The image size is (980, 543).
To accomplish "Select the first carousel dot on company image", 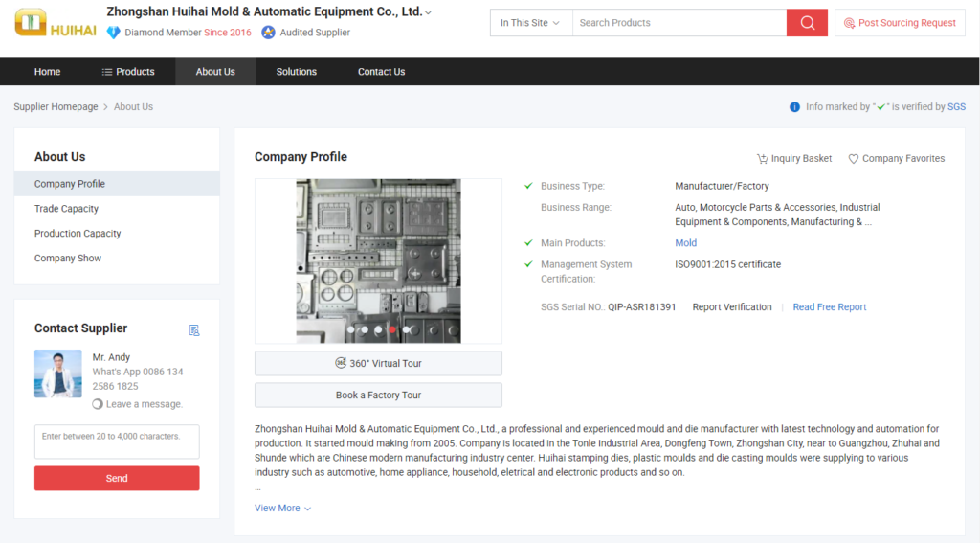I will (x=350, y=329).
